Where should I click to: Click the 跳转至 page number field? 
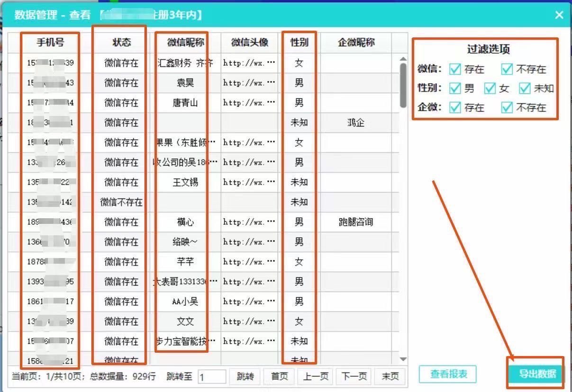[x=211, y=377]
